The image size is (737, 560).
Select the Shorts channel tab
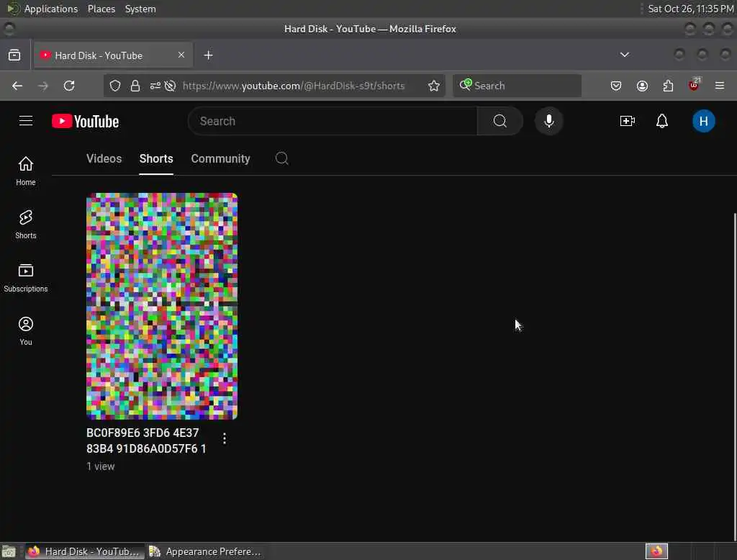point(156,158)
